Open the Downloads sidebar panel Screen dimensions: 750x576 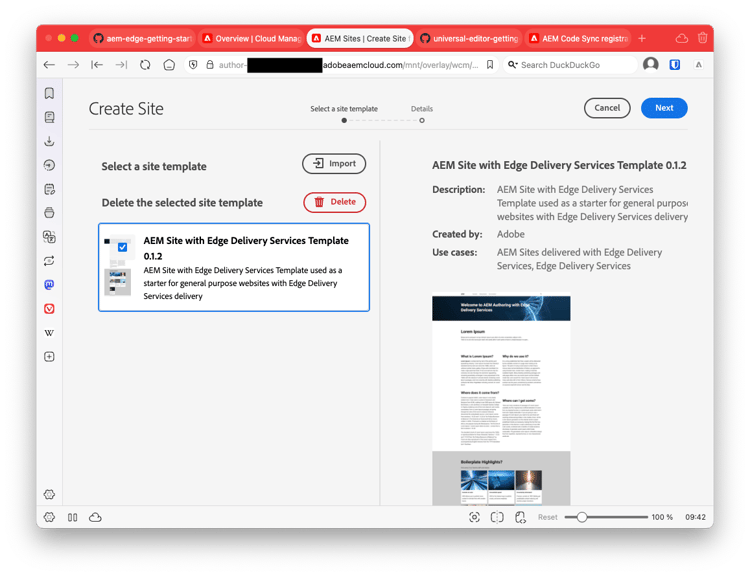(49, 141)
